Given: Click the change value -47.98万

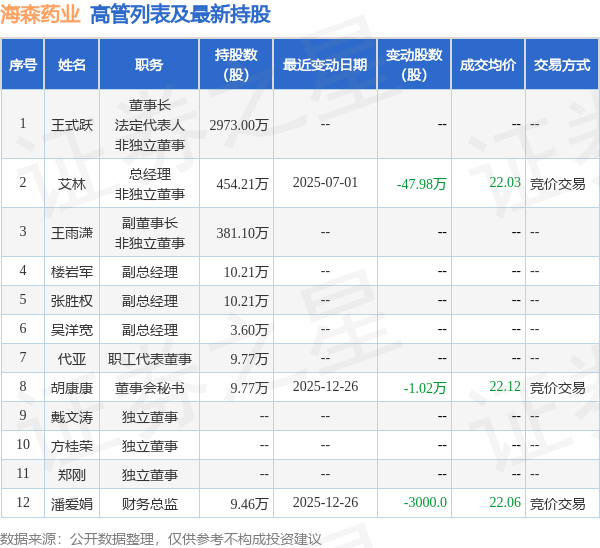Looking at the screenshot, I should (422, 184).
